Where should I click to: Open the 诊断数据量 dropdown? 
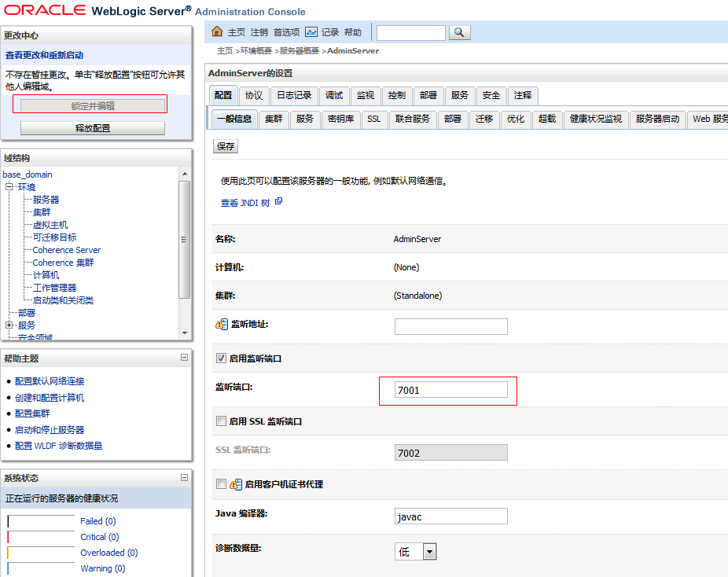429,552
